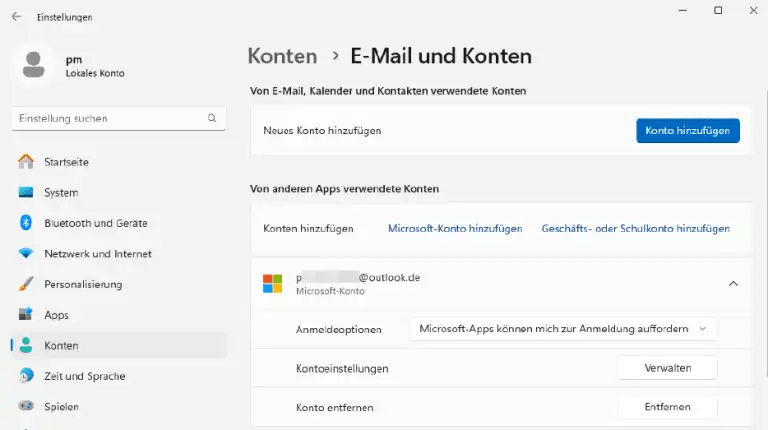Viewport: 768px width, 430px height.
Task: Click Konten in the breadcrumb
Action: click(282, 56)
